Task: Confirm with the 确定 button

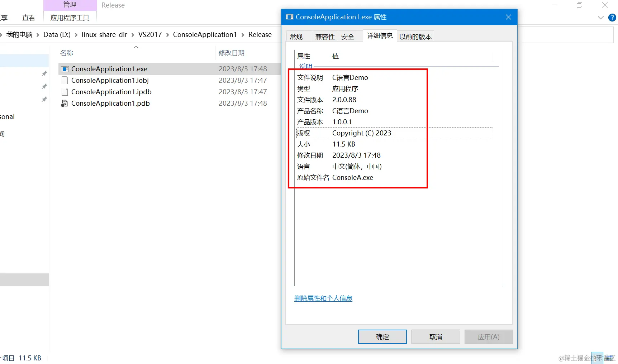Action: 382,337
